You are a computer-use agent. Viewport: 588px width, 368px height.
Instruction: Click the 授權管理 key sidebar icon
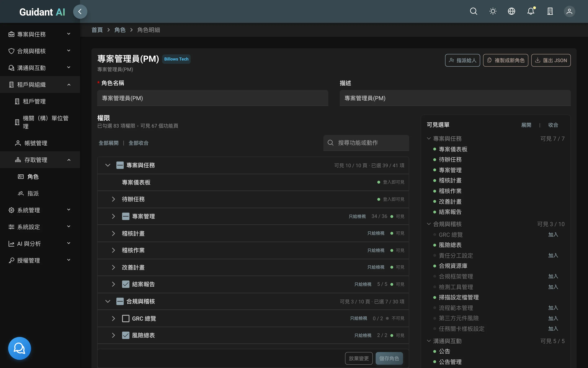(11, 260)
